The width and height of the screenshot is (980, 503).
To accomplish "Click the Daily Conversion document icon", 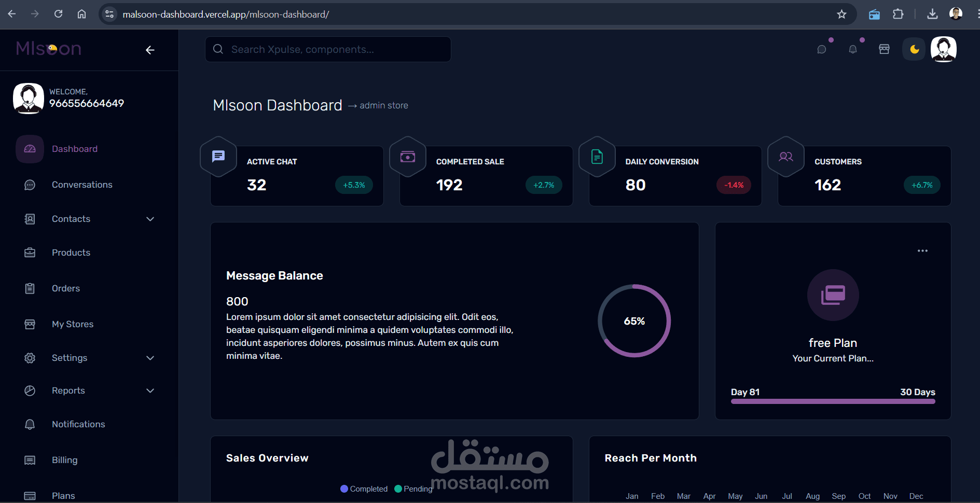I will [597, 156].
